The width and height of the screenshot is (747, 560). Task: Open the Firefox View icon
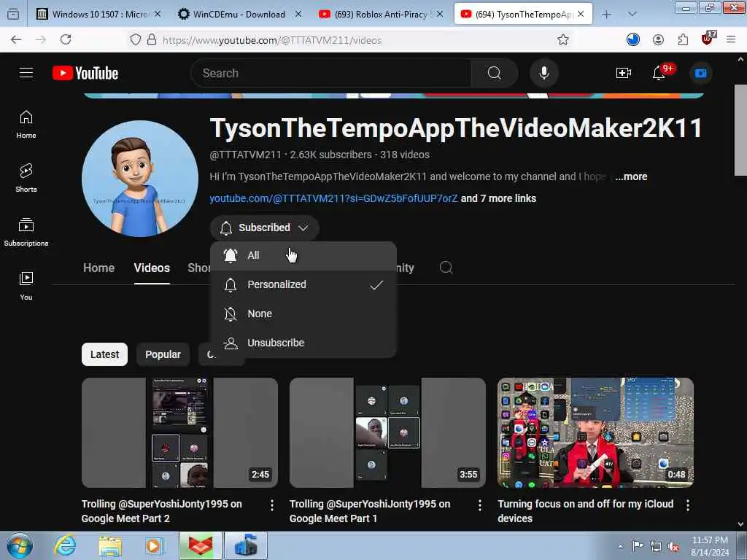tap(13, 15)
